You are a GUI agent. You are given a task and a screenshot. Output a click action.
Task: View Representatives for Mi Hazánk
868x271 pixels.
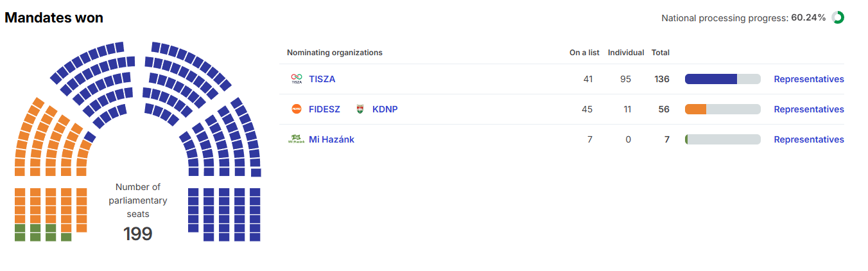[809, 139]
